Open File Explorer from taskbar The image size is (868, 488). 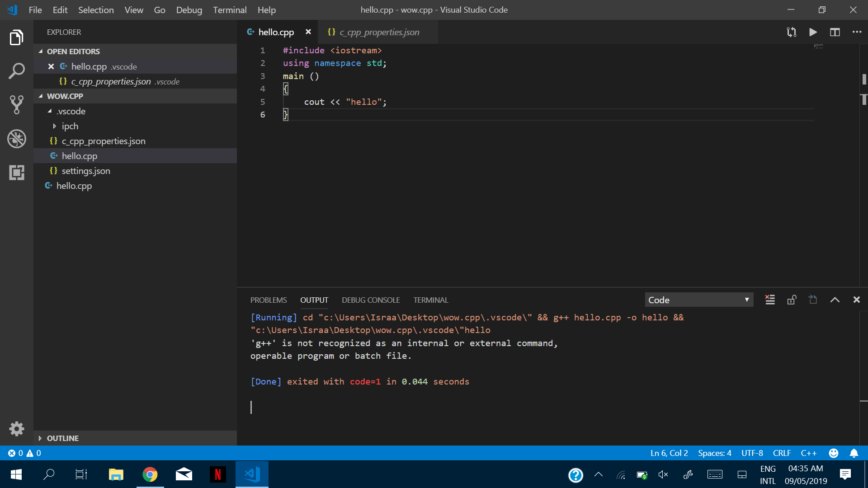(x=116, y=474)
